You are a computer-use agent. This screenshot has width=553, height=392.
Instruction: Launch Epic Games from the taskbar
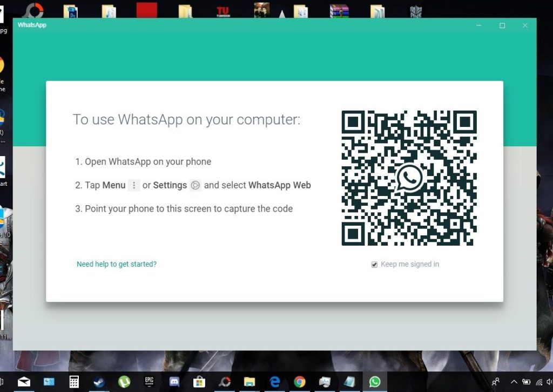(149, 382)
